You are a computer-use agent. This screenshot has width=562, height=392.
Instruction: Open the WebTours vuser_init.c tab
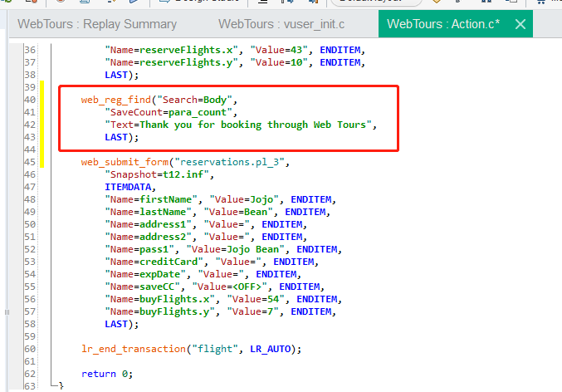tap(281, 24)
